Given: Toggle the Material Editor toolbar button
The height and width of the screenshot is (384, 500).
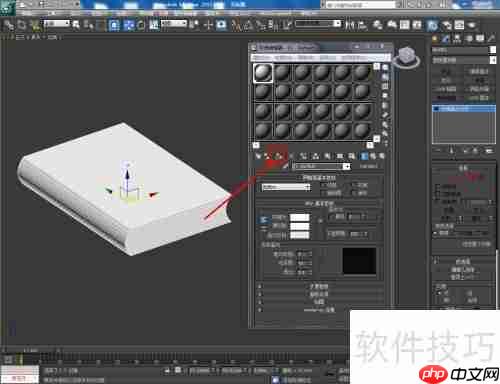Looking at the screenshot, I should [432, 25].
